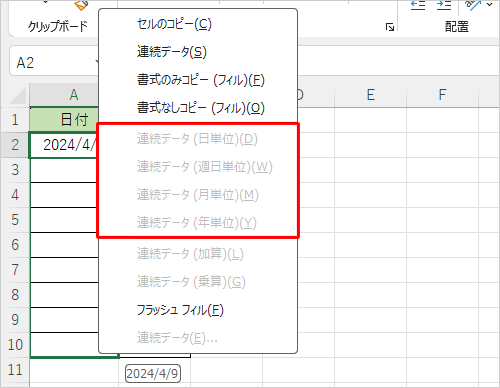The image size is (500, 388).
Task: Select row 3 header
Action: click(15, 170)
